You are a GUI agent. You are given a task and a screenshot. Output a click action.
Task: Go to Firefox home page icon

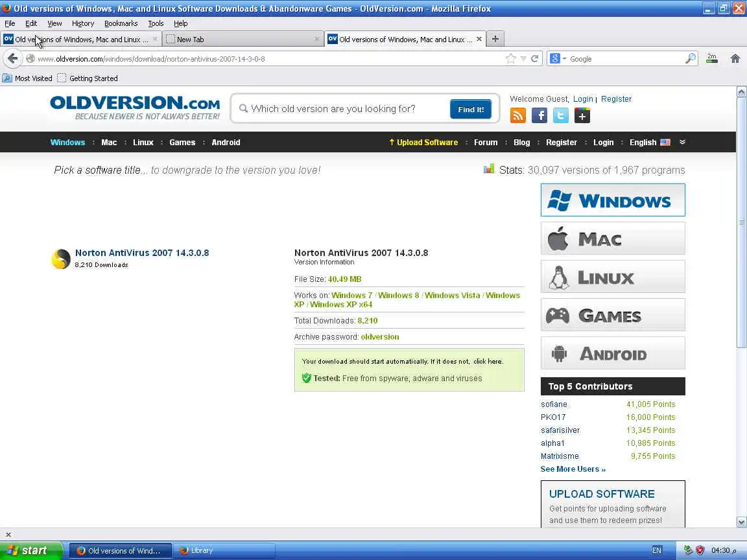click(x=735, y=58)
